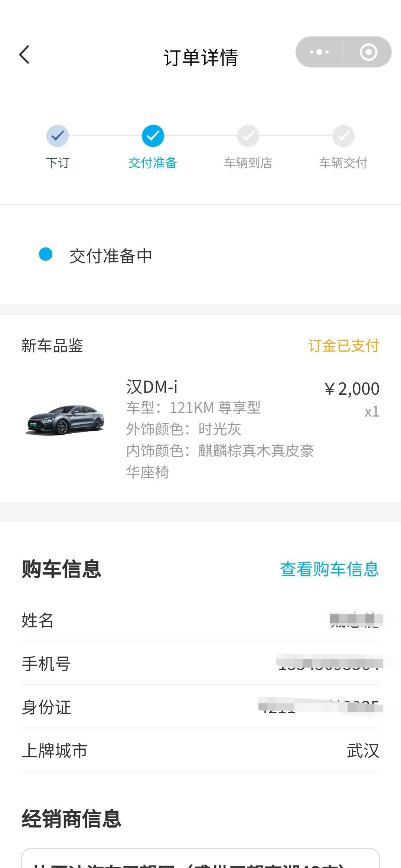Tap the 姓名 row
Image resolution: width=401 pixels, height=868 pixels.
pos(200,620)
